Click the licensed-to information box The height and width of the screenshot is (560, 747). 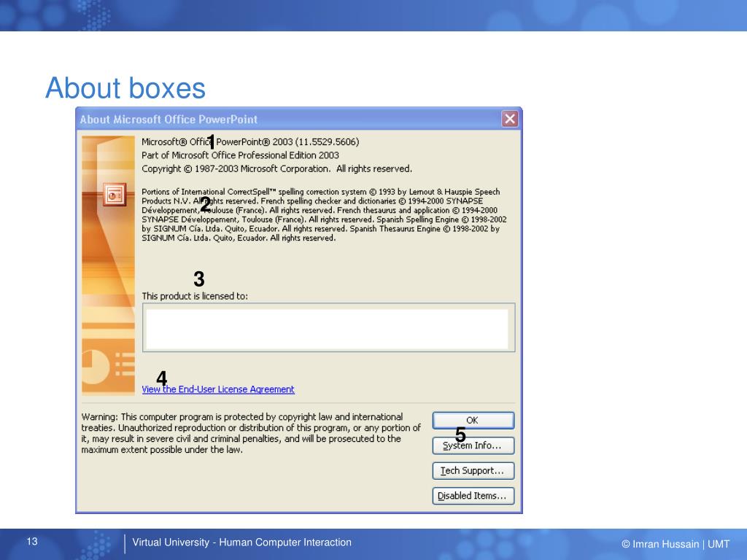coord(328,328)
